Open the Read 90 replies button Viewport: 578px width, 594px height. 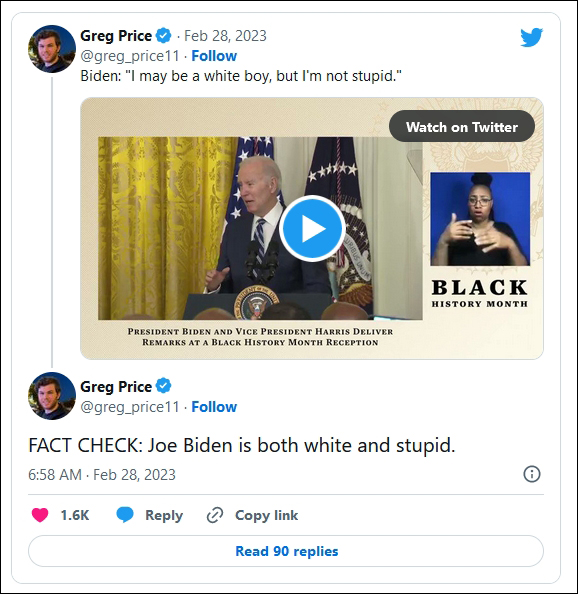point(286,551)
